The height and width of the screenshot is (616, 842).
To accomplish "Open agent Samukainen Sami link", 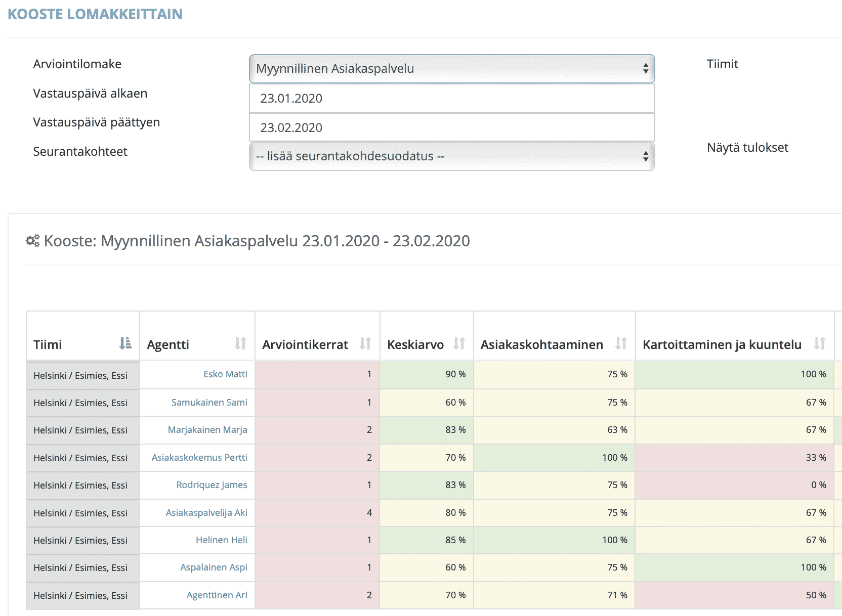I will coord(209,403).
